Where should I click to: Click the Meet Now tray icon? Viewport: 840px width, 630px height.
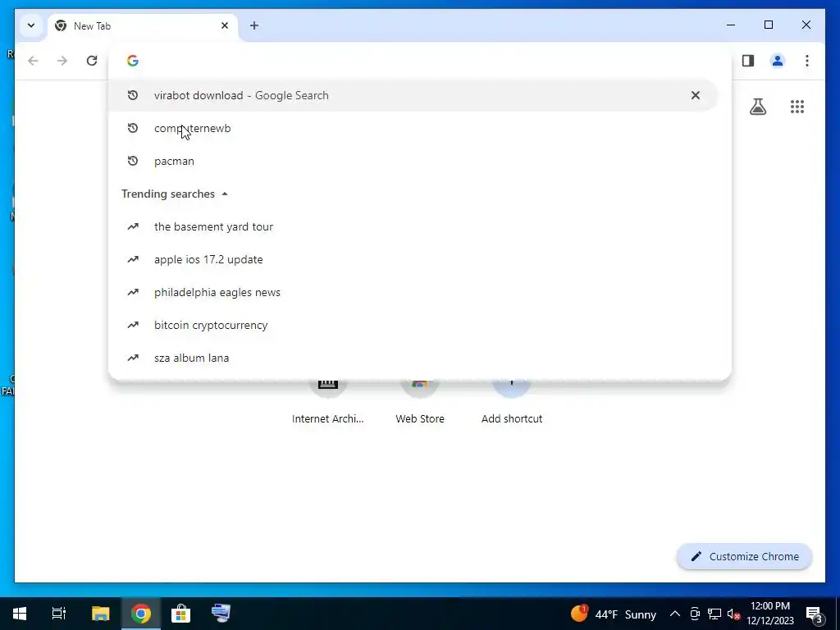point(695,614)
